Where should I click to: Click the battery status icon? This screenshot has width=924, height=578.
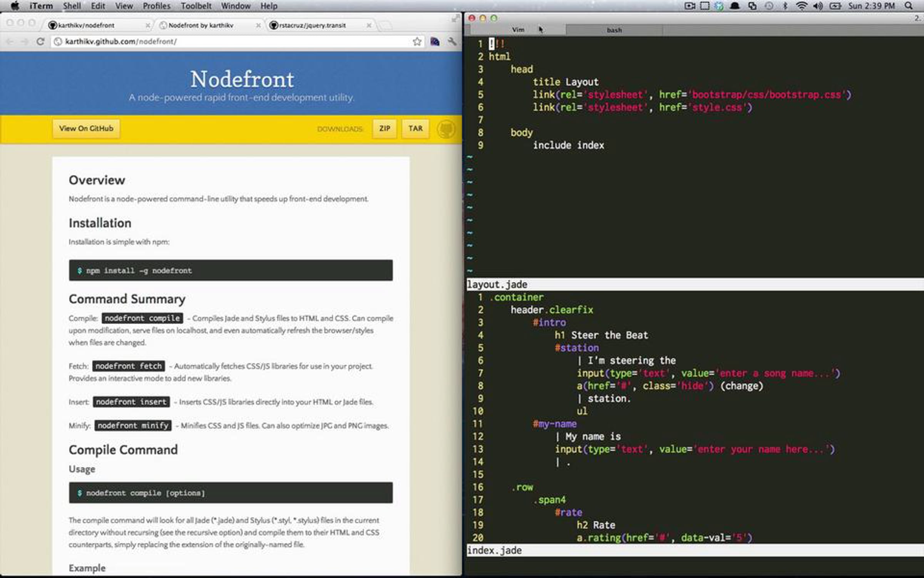835,6
